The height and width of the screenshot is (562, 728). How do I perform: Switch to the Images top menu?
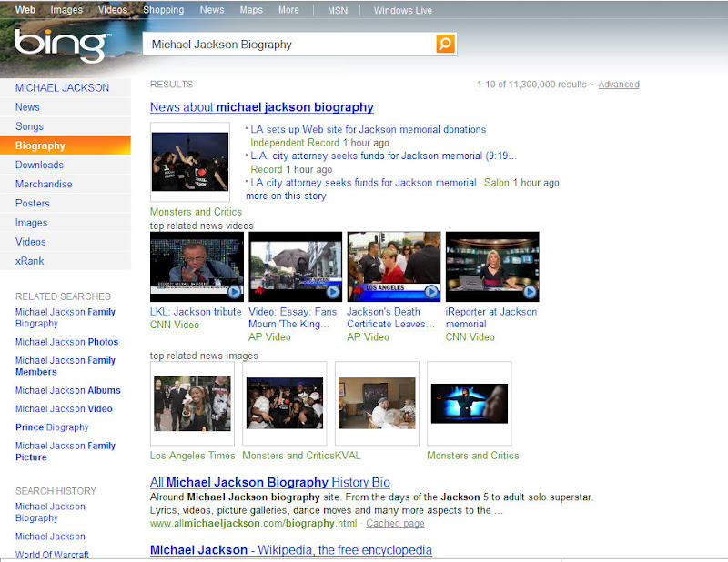[66, 10]
